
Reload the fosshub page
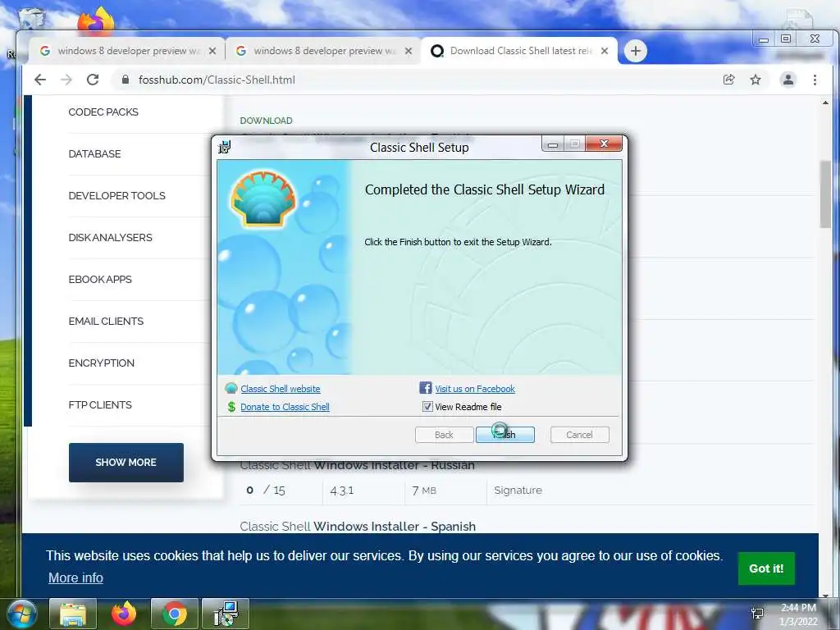[93, 80]
